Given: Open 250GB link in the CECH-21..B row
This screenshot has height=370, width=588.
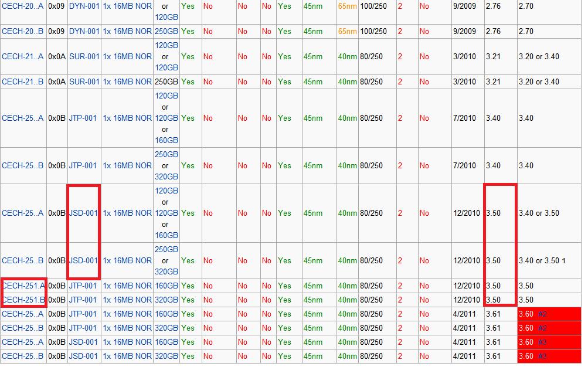Looking at the screenshot, I should tap(166, 82).
